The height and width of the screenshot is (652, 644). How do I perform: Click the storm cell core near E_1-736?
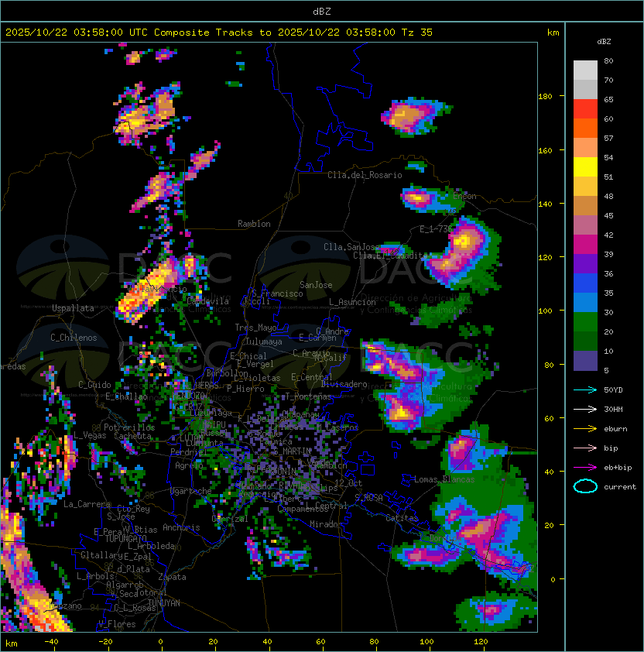(464, 241)
